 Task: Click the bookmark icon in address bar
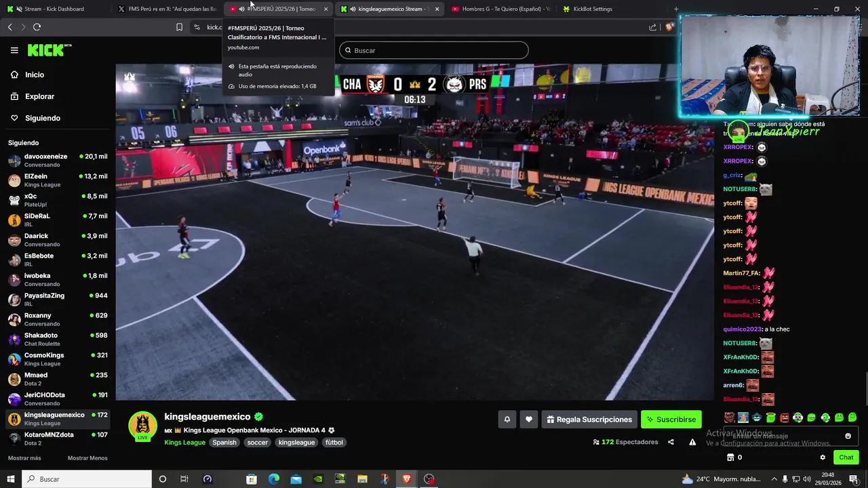(x=179, y=27)
